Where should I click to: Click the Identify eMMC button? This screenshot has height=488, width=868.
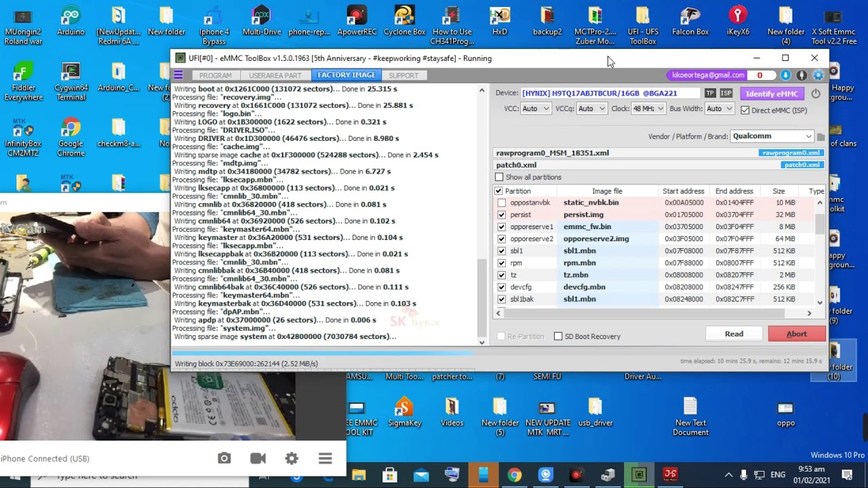(772, 94)
